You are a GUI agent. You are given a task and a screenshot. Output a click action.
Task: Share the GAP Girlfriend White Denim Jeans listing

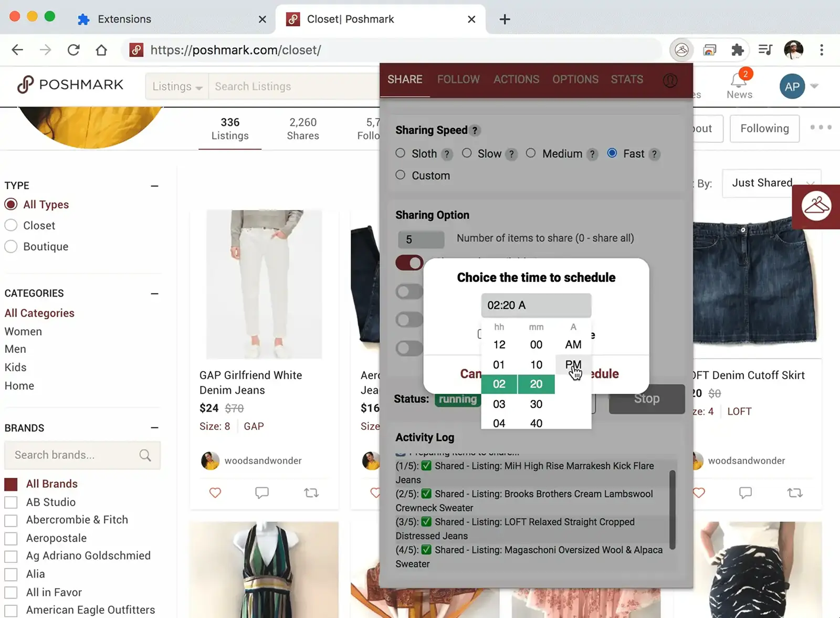[311, 493]
